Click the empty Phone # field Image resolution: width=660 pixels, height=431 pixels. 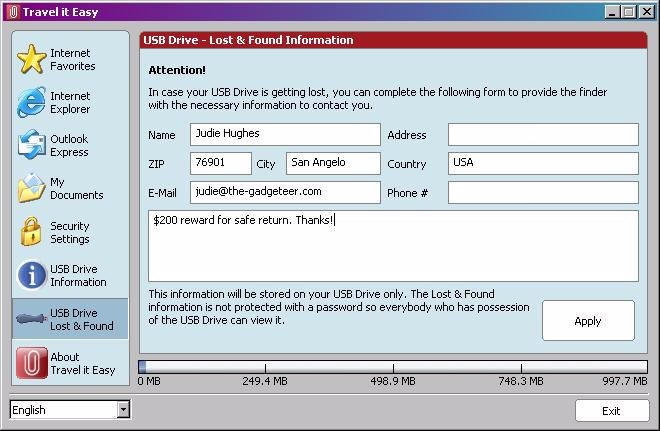(542, 192)
